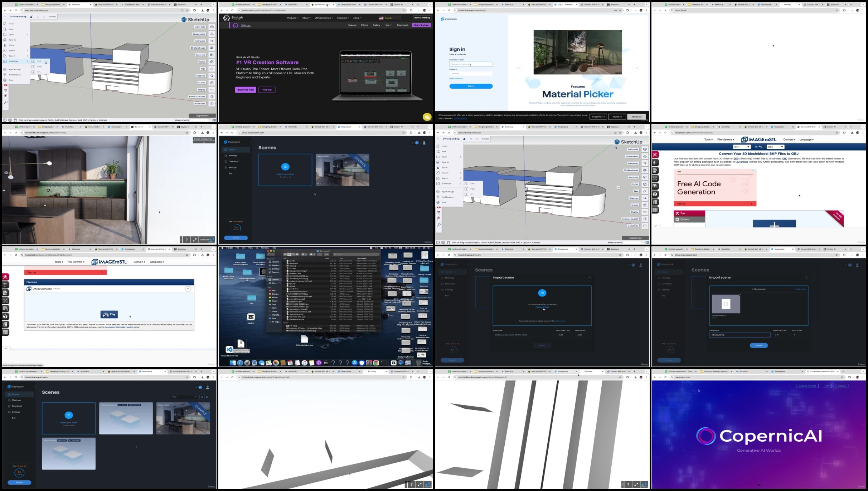Switch Finder to column view
The height and width of the screenshot is (491, 868).
[x=293, y=254]
